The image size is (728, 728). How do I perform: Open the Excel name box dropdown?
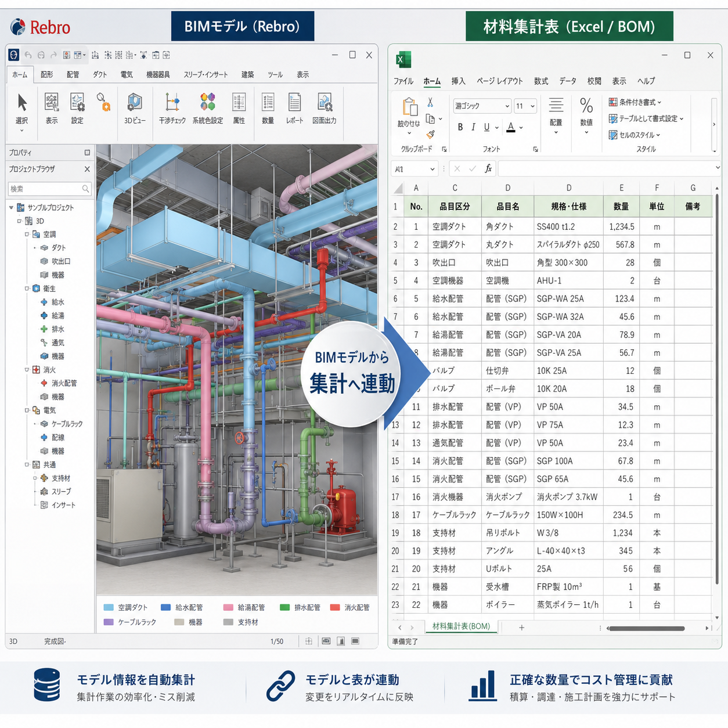click(x=433, y=169)
